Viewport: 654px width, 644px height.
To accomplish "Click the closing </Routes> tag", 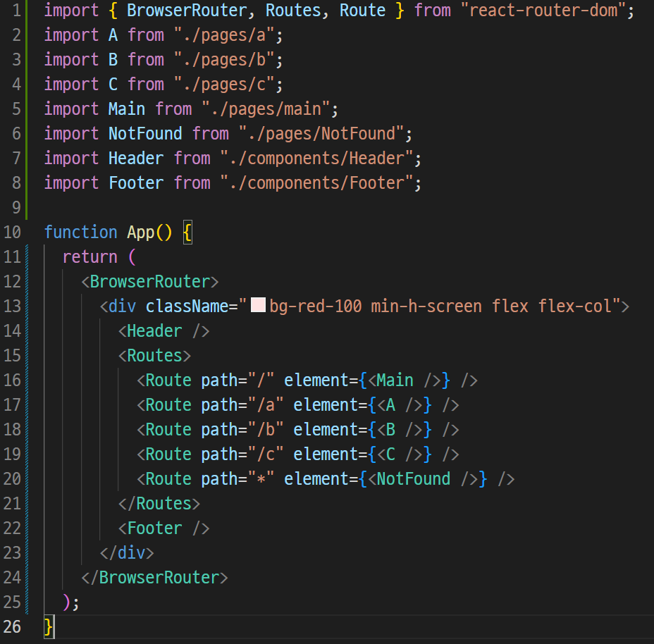I will 159,504.
